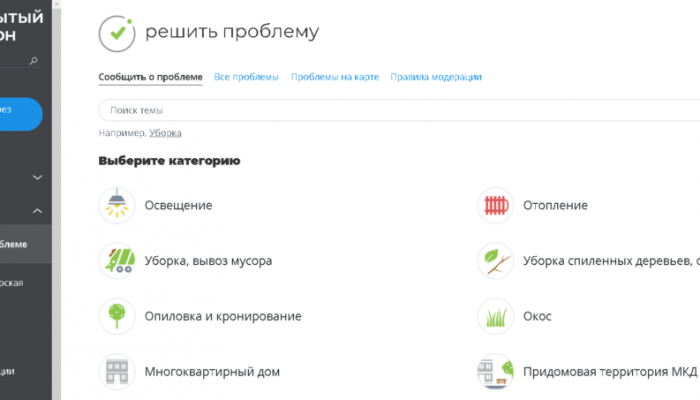Open the Проблемы на карте tab
700x400 pixels.
334,77
